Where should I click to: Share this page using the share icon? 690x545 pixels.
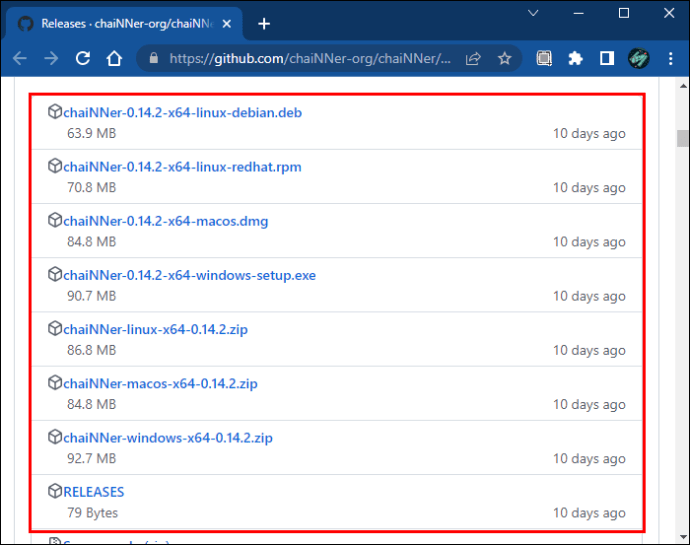473,58
